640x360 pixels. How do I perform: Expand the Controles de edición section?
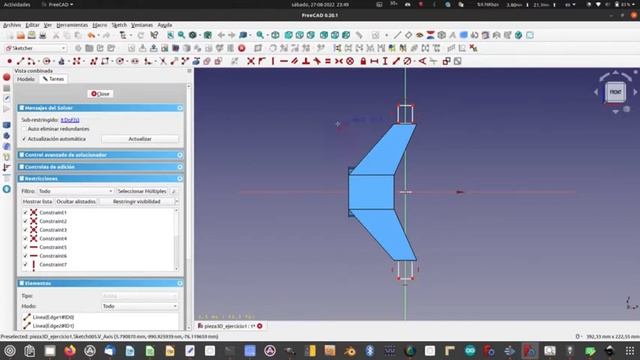[180, 167]
